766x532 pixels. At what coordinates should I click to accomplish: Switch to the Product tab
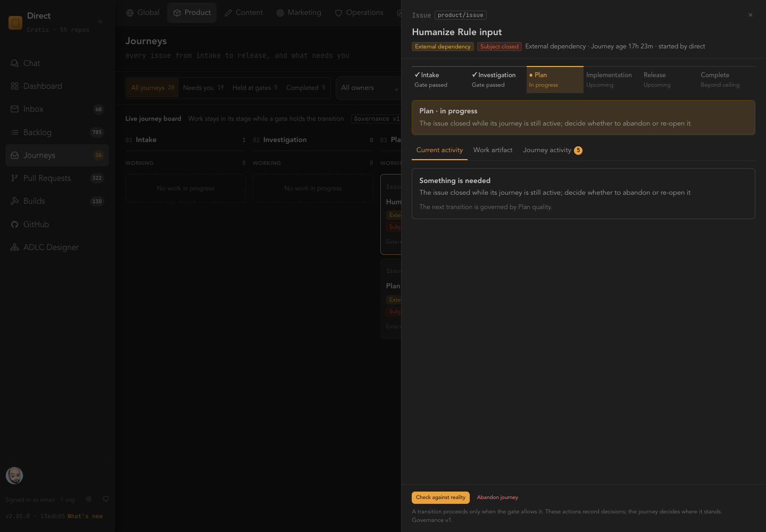tap(191, 12)
